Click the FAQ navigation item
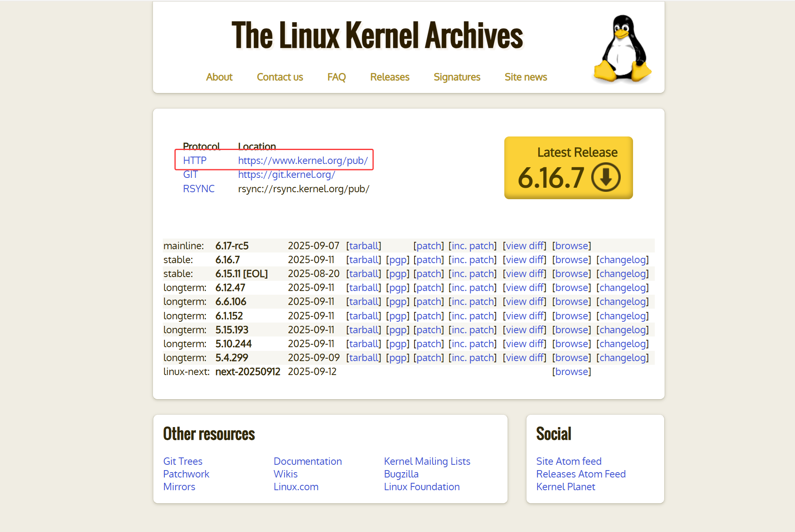Image resolution: width=795 pixels, height=532 pixels. [x=336, y=77]
